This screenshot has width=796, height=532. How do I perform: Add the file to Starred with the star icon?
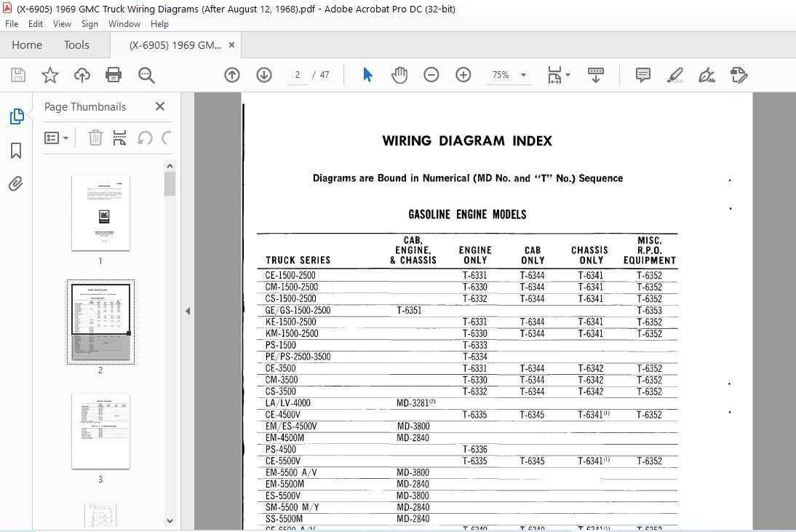[x=49, y=75]
